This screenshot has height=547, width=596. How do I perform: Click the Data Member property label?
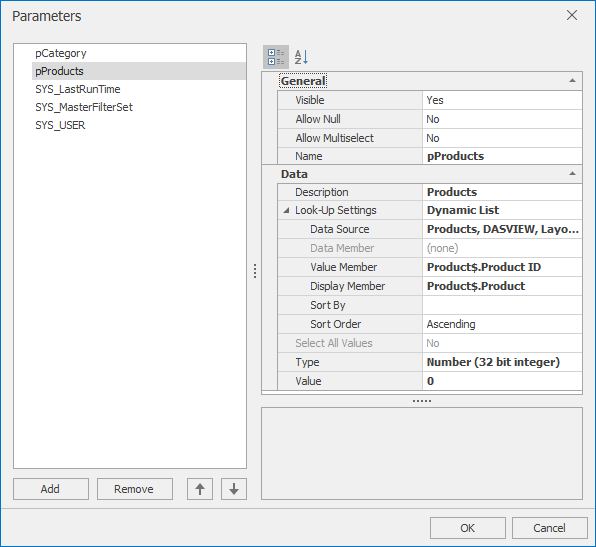pos(342,248)
